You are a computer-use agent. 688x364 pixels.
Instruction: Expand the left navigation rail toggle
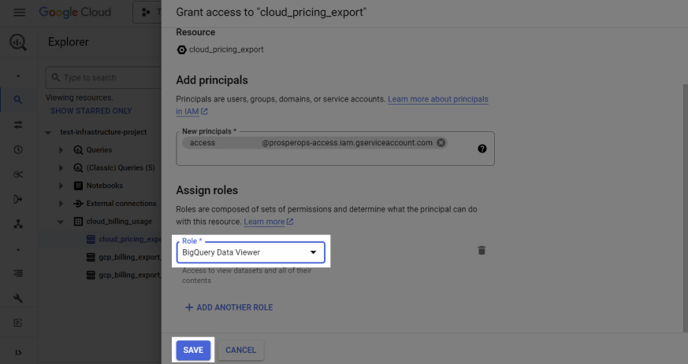[18, 353]
